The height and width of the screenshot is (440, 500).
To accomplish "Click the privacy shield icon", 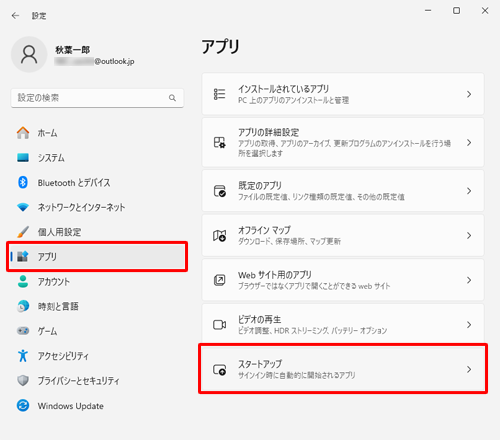I will tap(23, 380).
